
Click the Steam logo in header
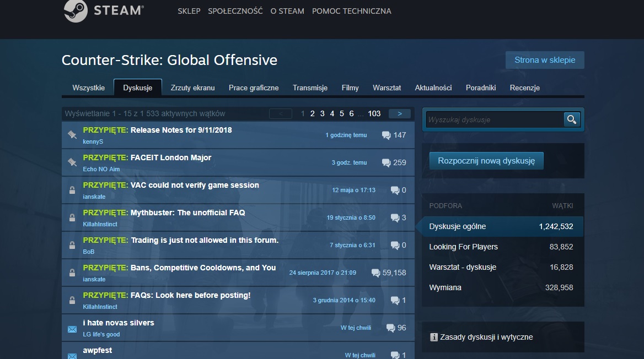(x=104, y=10)
